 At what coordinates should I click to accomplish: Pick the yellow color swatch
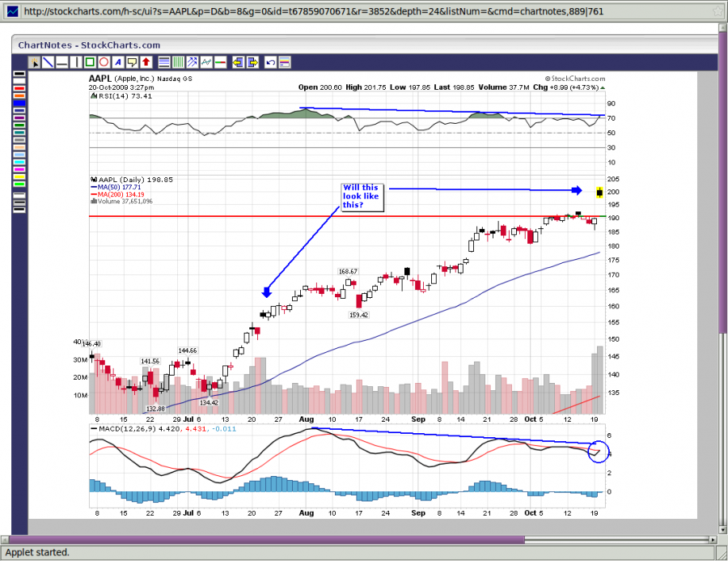tap(19, 176)
